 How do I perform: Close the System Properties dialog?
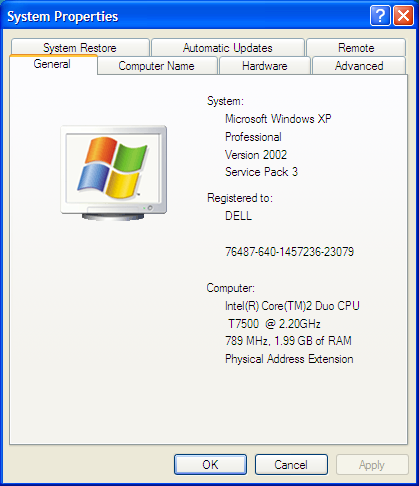pyautogui.click(x=403, y=16)
